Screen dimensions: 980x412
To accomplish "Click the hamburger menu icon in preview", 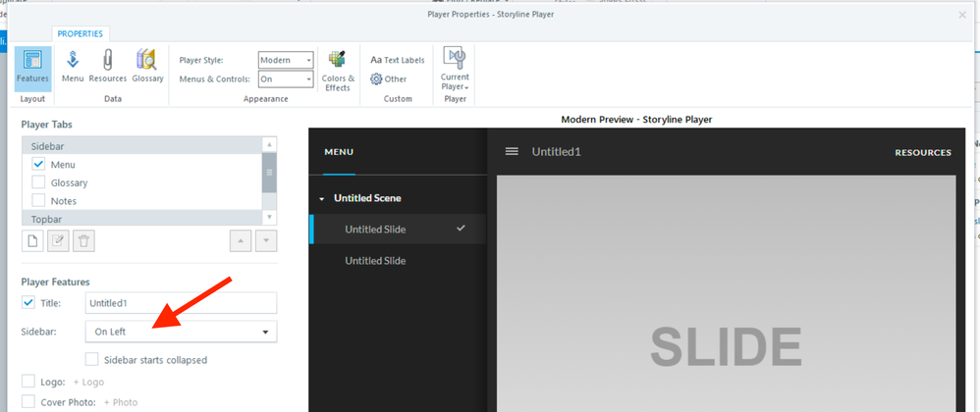I will coord(512,152).
